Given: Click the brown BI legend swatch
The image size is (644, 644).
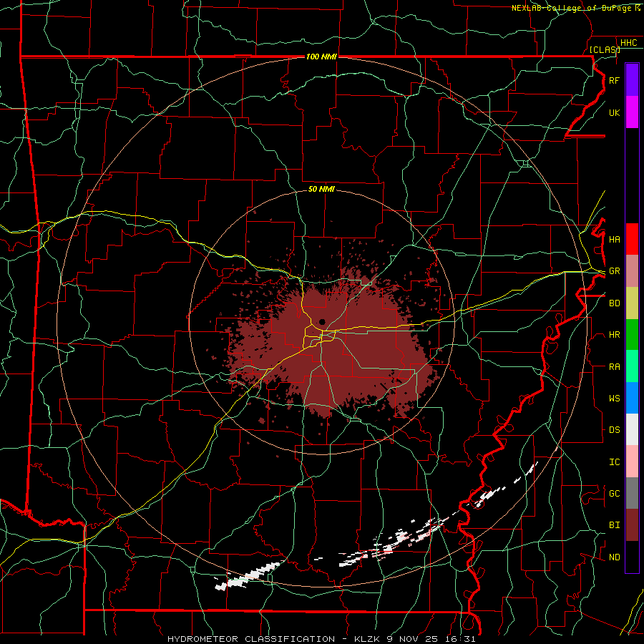Looking at the screenshot, I should 632,525.
